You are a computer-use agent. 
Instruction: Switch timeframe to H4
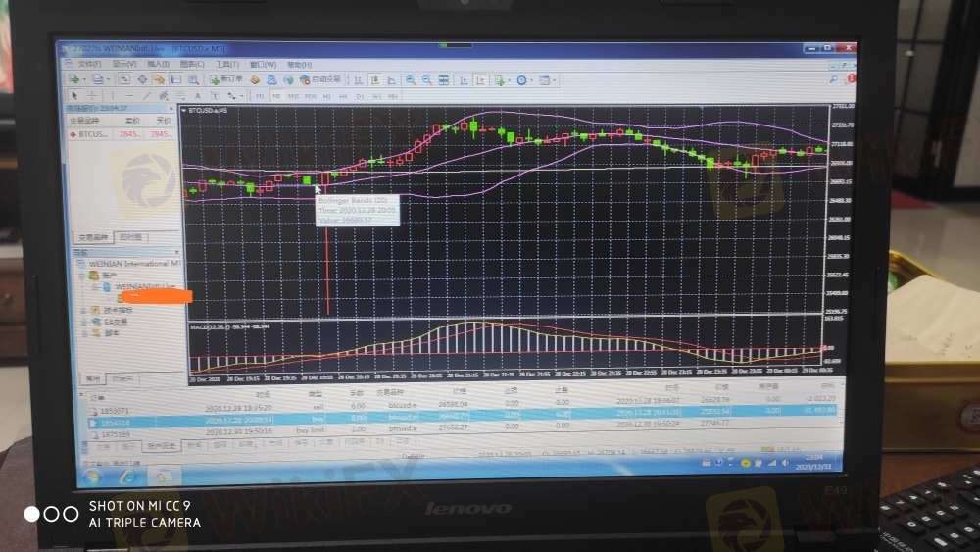coord(342,96)
